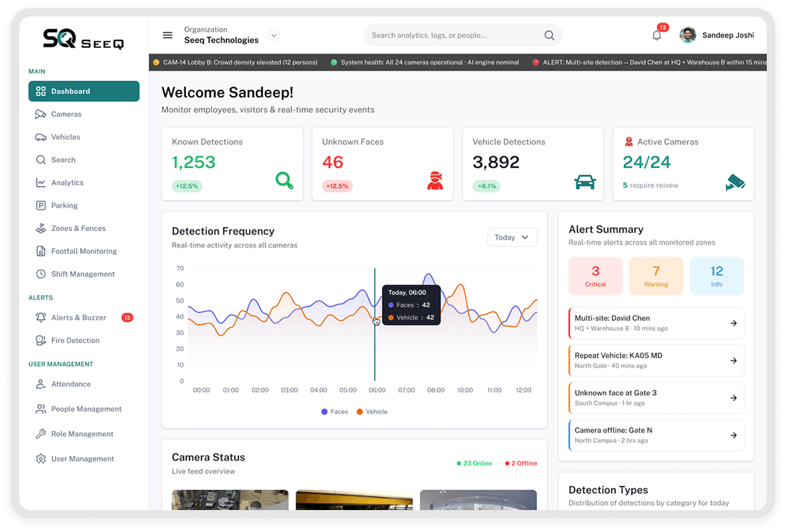Click the small pin icon beside Active Cameras
This screenshot has height=532, width=786.
point(629,142)
